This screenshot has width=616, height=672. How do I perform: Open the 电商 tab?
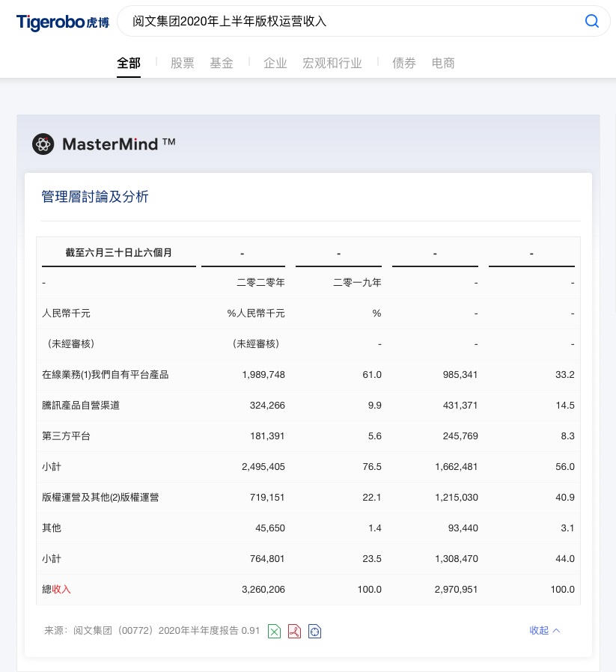point(443,63)
